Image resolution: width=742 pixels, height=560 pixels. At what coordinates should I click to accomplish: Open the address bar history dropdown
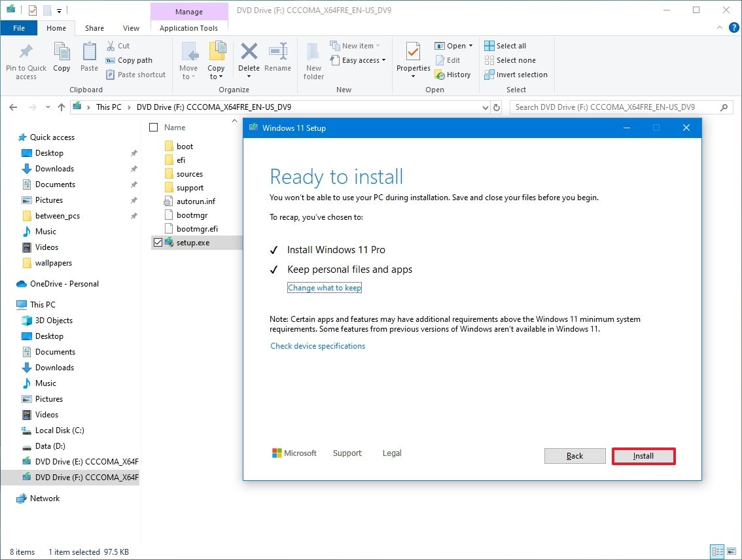484,107
